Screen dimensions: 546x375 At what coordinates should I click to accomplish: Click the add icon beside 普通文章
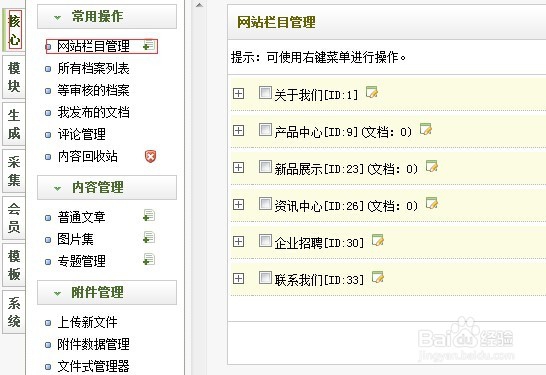[x=149, y=216]
